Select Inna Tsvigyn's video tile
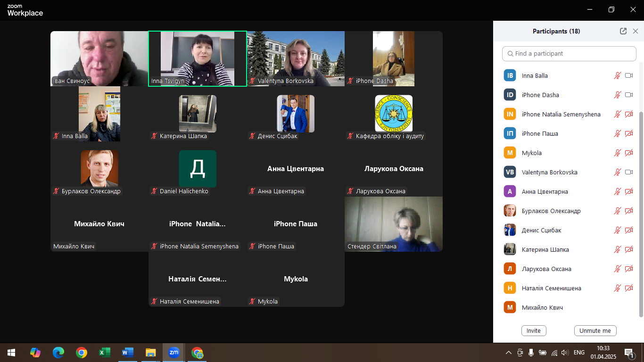This screenshot has height=362, width=644. 197,58
